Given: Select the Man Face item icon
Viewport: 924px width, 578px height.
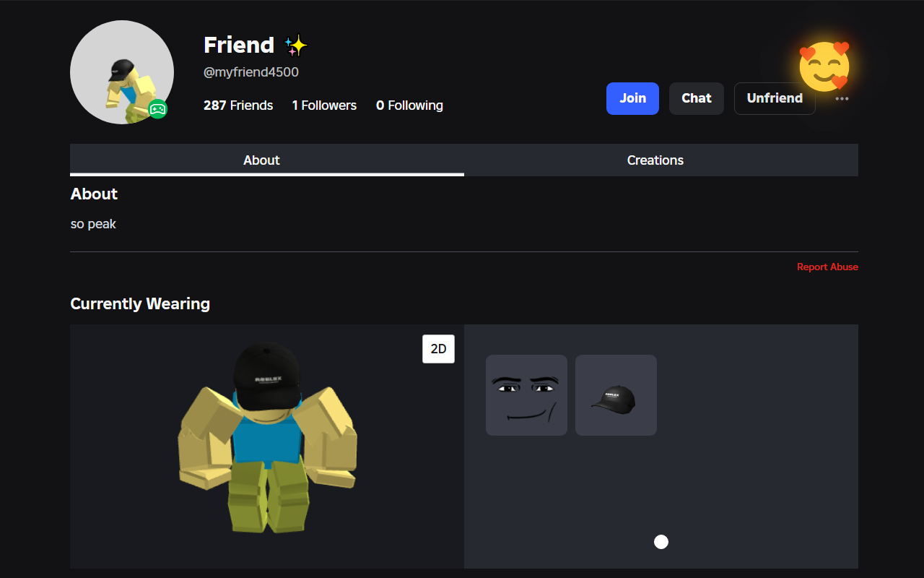Looking at the screenshot, I should click(x=526, y=394).
